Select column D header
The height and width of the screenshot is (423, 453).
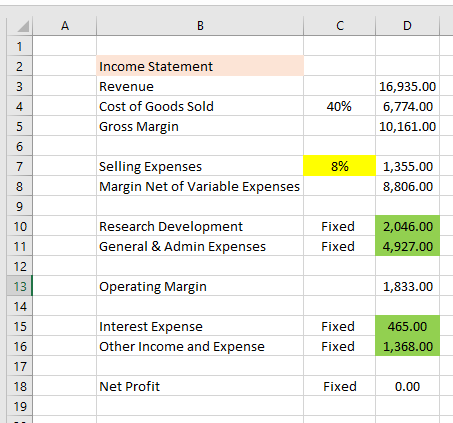(x=407, y=26)
